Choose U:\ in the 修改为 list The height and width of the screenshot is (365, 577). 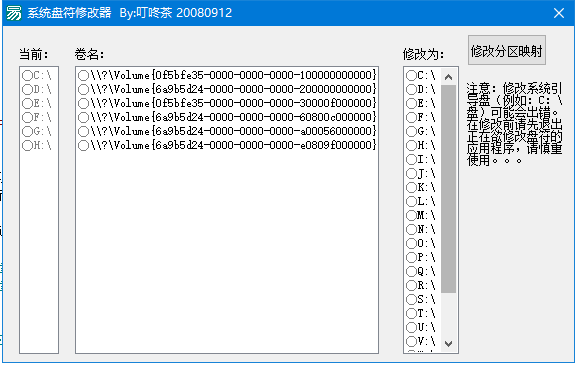[421, 327]
